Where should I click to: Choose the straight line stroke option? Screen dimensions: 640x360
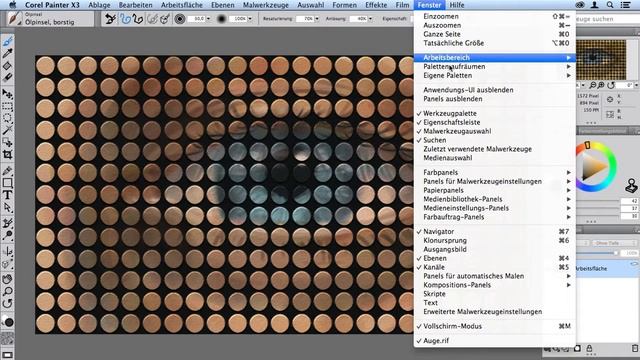138,19
